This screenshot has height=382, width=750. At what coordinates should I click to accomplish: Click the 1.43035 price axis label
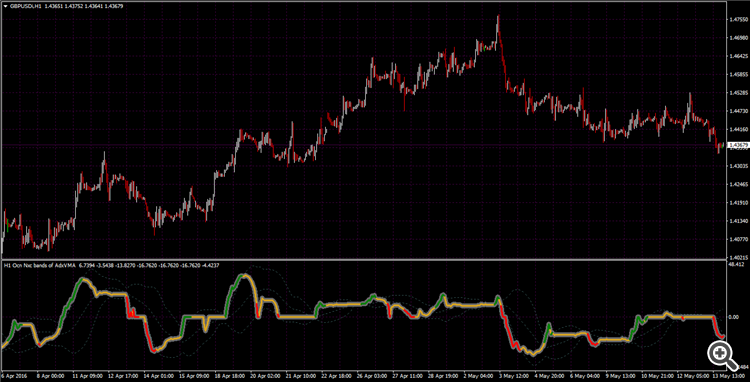[x=739, y=166]
